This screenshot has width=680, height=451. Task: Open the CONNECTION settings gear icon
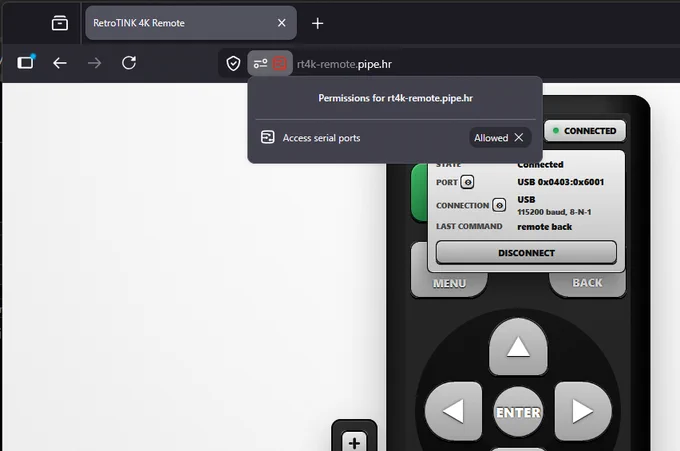pos(499,205)
